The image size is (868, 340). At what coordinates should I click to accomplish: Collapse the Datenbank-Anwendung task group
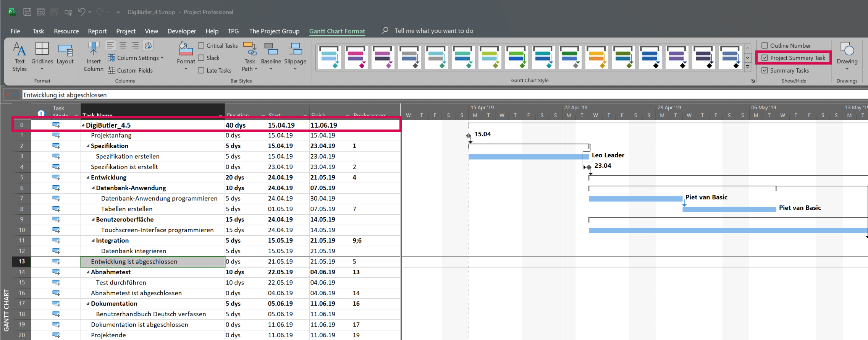(x=93, y=188)
